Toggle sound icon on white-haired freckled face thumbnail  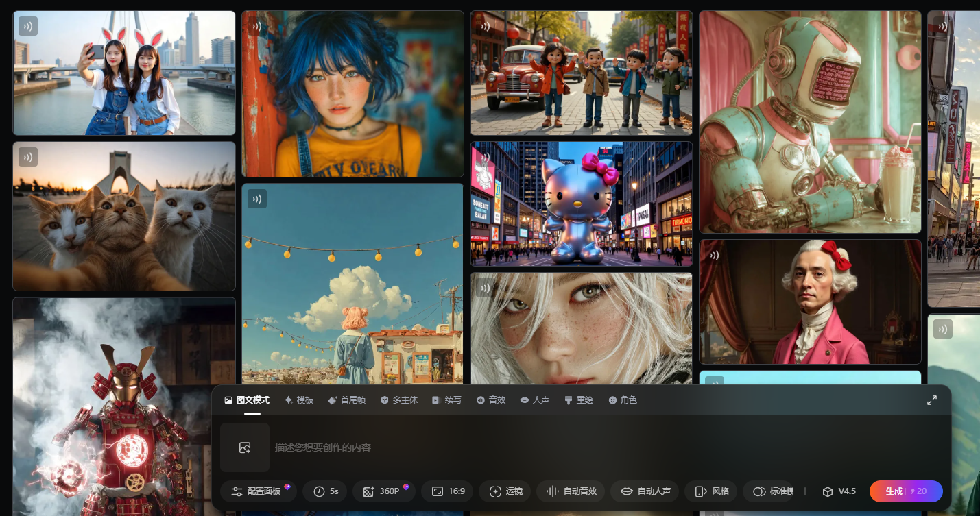point(486,288)
